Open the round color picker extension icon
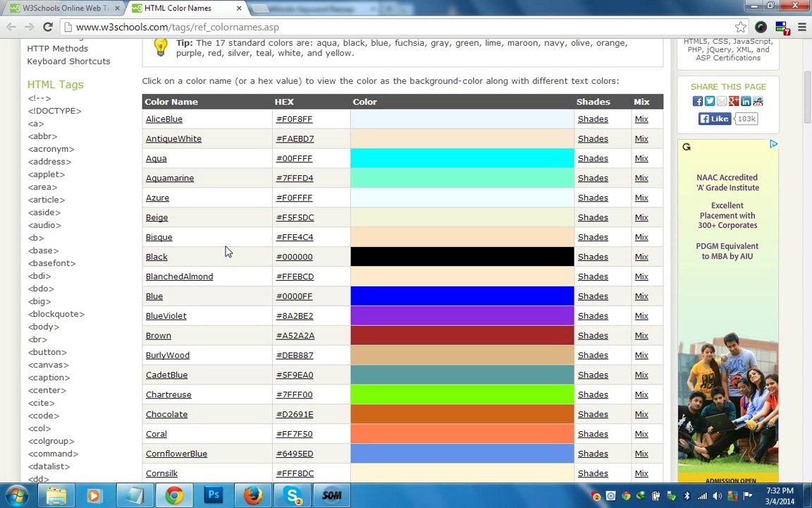This screenshot has height=508, width=812. (761, 27)
